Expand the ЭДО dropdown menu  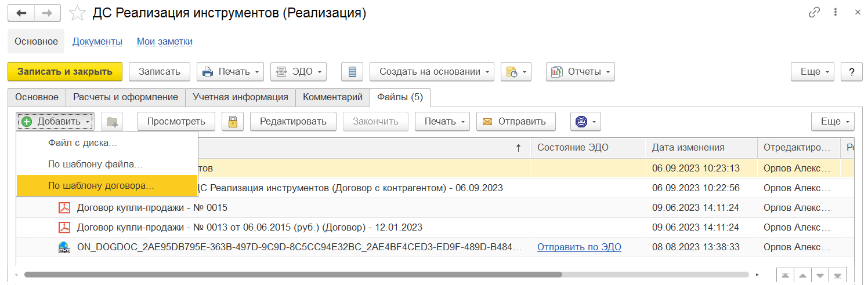click(298, 72)
